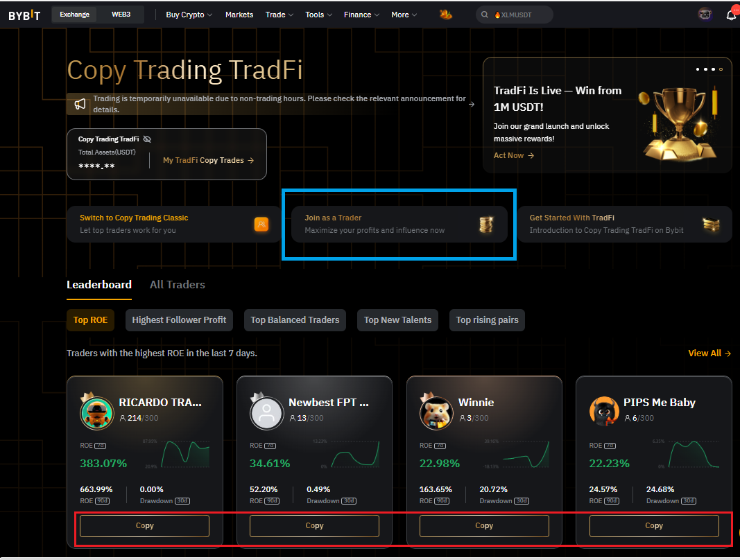
Task: Open the notifications bell
Action: (731, 15)
